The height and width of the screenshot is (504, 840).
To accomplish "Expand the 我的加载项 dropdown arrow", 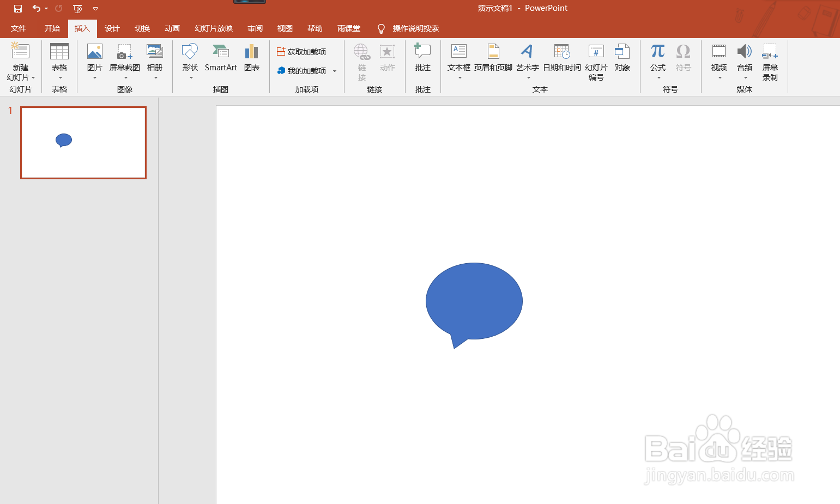I will point(335,71).
